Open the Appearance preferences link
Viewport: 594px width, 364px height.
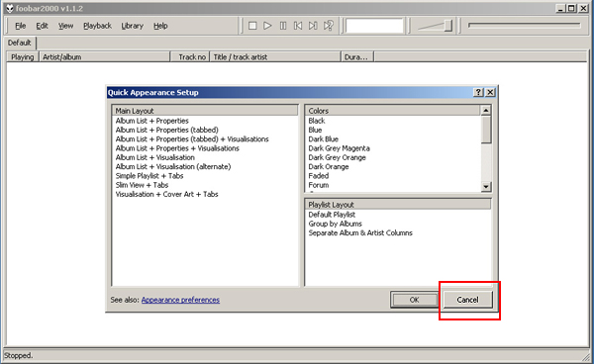180,300
